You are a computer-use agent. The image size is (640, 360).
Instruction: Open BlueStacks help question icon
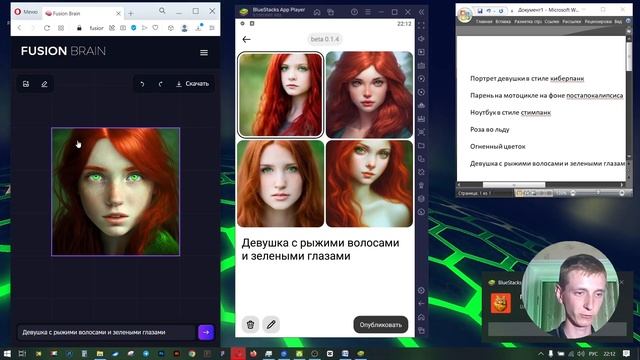354,12
